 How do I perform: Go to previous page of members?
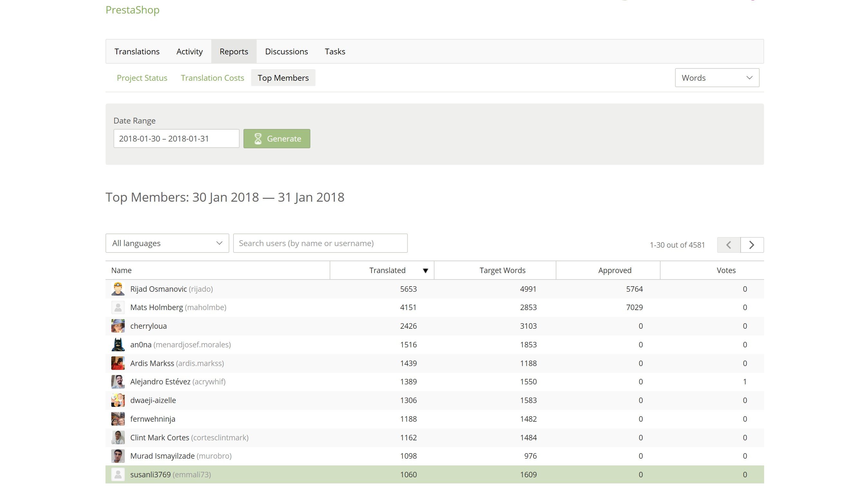click(728, 245)
